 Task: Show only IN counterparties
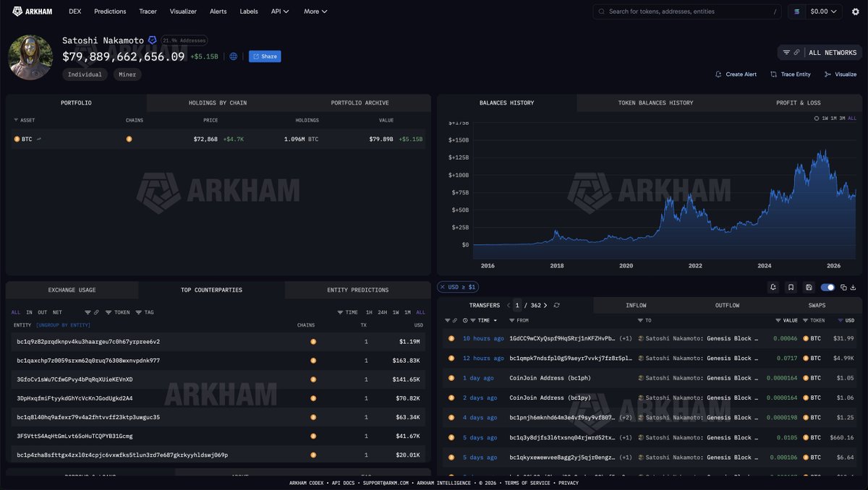click(x=29, y=312)
